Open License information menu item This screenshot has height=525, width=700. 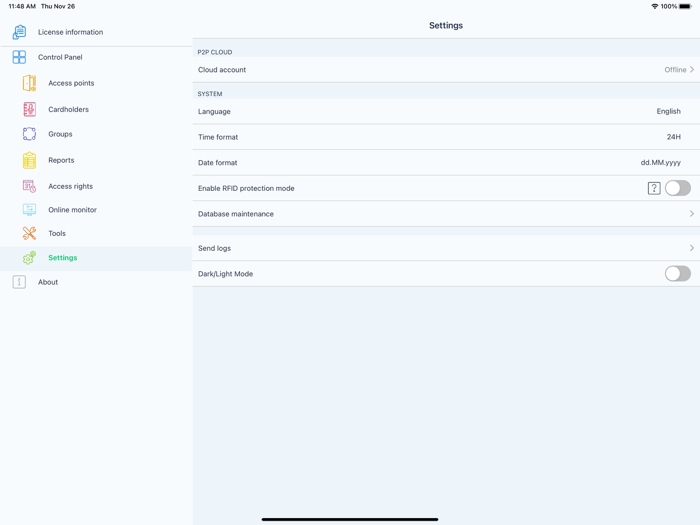[x=71, y=32]
